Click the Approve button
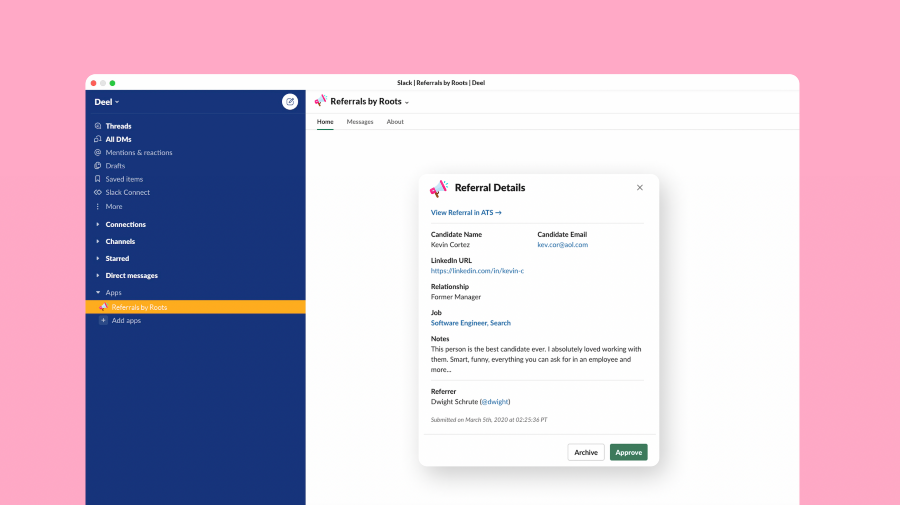This screenshot has width=900, height=505. click(629, 452)
